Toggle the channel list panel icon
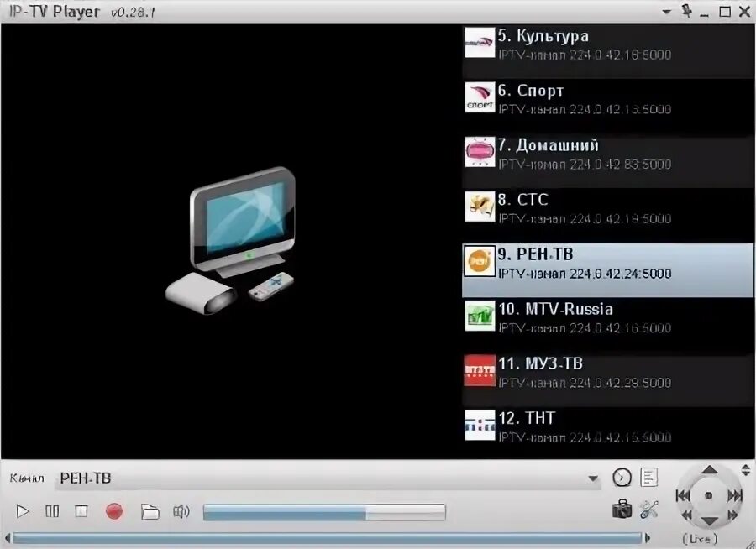Screen dimensions: 756x549 (649, 478)
